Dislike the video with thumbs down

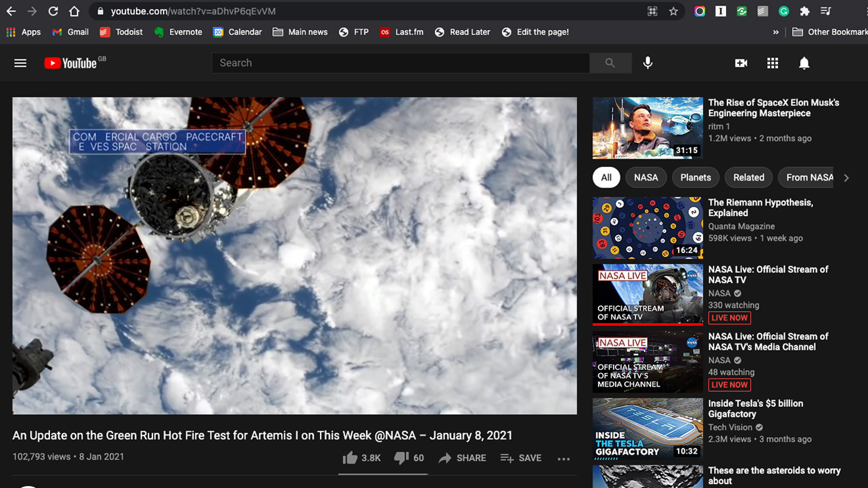pyautogui.click(x=401, y=458)
